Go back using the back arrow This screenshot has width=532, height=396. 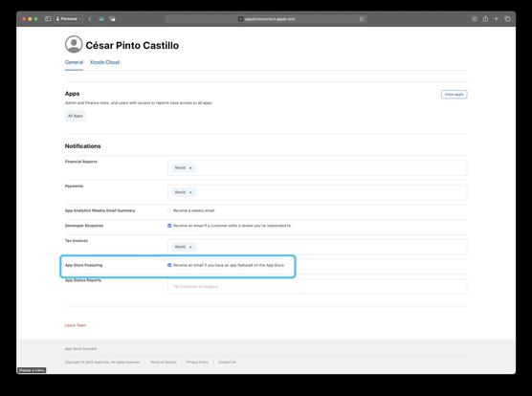[90, 19]
